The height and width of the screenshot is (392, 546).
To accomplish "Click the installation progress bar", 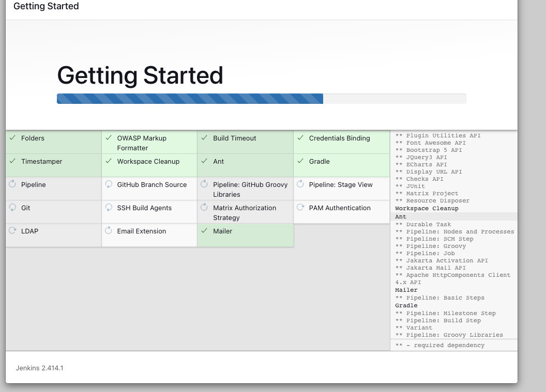I will click(261, 98).
